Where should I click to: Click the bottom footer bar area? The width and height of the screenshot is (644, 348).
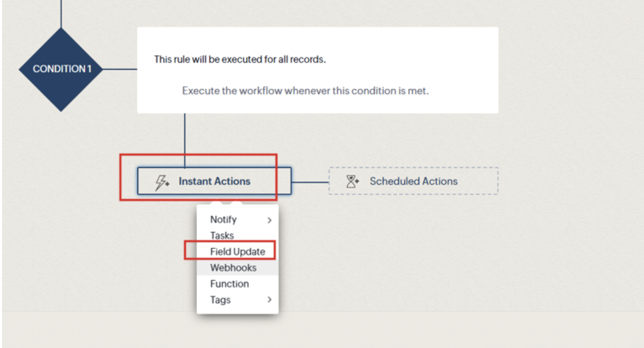[322, 329]
